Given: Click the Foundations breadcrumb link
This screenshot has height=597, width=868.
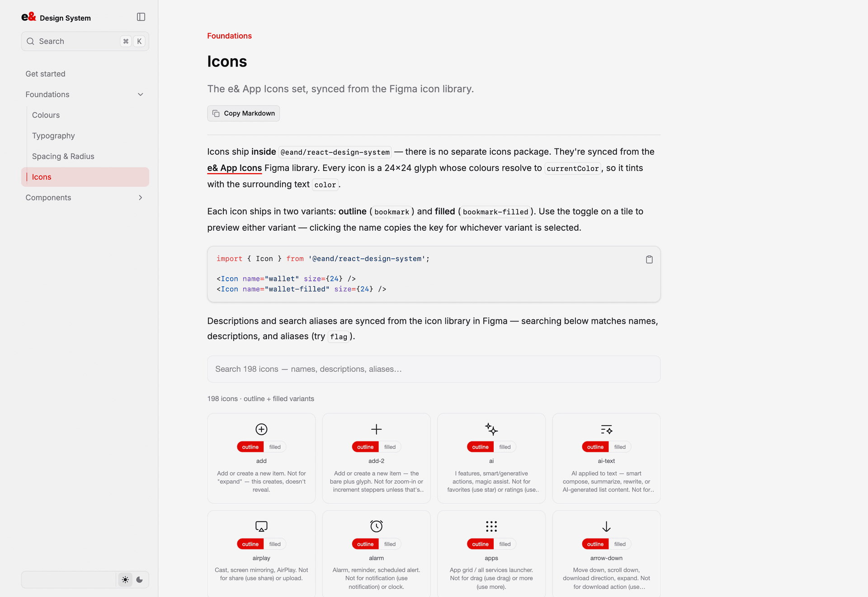Looking at the screenshot, I should pyautogui.click(x=229, y=36).
